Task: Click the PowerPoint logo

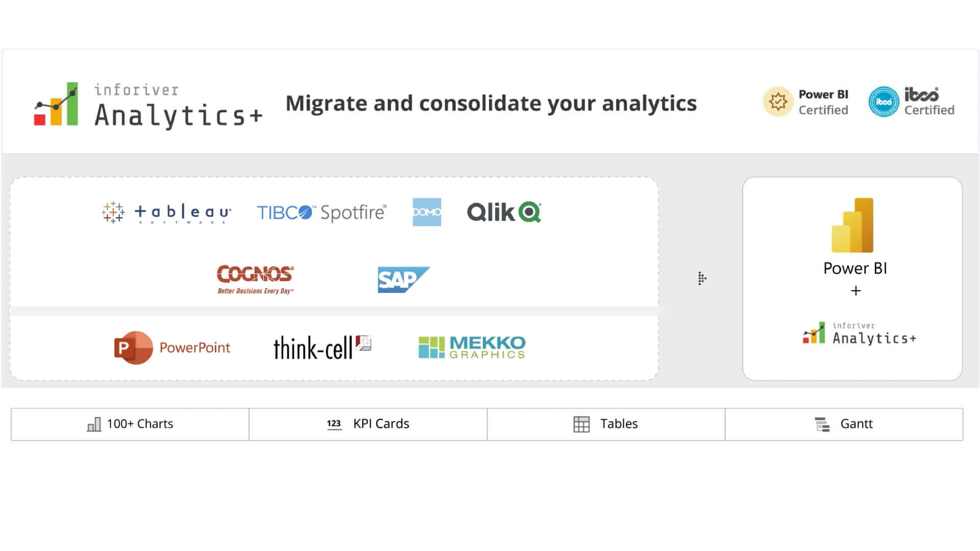Action: tap(172, 347)
